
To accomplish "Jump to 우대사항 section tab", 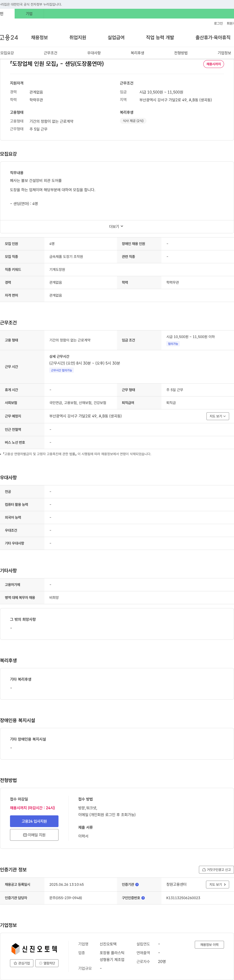I will pyautogui.click(x=94, y=53).
